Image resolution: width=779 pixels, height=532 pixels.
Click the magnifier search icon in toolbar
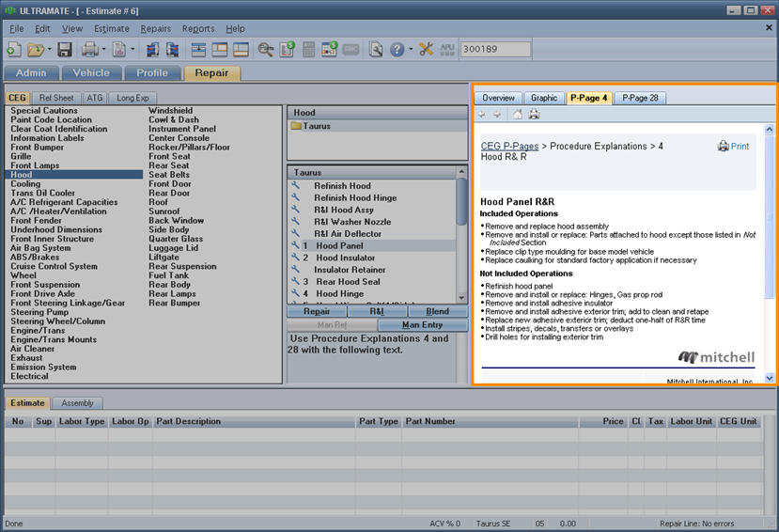[266, 49]
